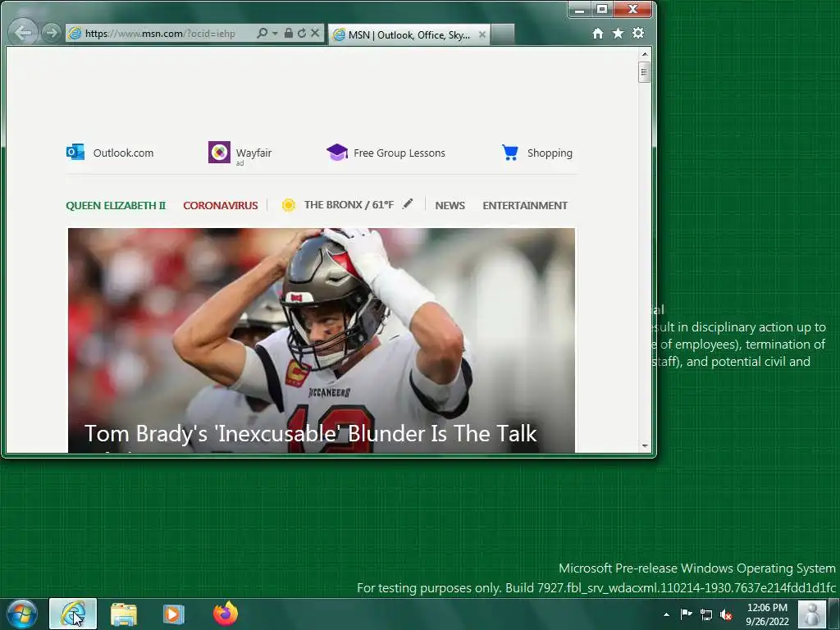Open Favorites star menu

click(618, 33)
